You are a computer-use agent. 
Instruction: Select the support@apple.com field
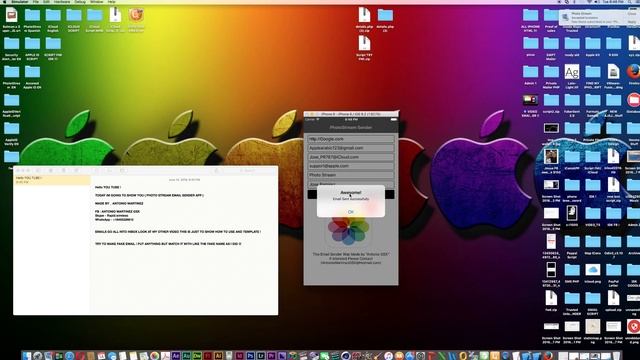pyautogui.click(x=351, y=166)
